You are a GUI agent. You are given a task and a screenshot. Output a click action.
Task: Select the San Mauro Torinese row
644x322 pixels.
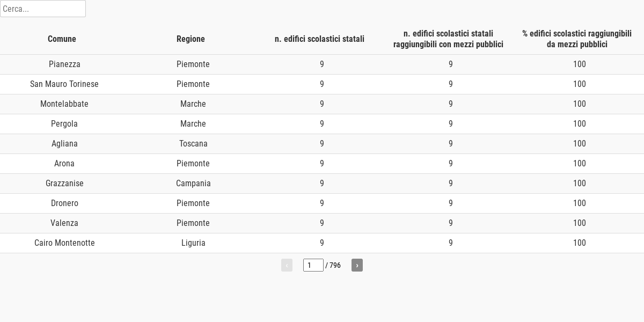click(322, 84)
